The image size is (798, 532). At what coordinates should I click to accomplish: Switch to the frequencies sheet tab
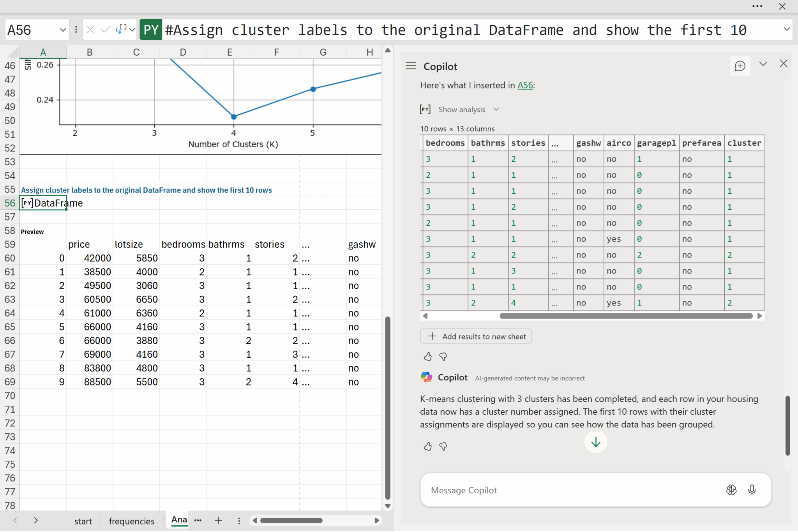(131, 521)
